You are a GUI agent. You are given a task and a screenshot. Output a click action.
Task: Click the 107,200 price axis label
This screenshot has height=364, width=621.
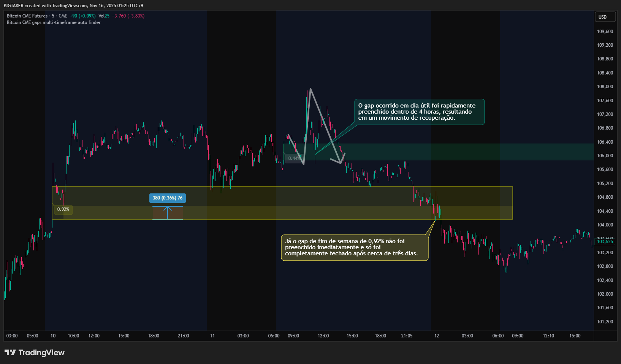coord(605,114)
